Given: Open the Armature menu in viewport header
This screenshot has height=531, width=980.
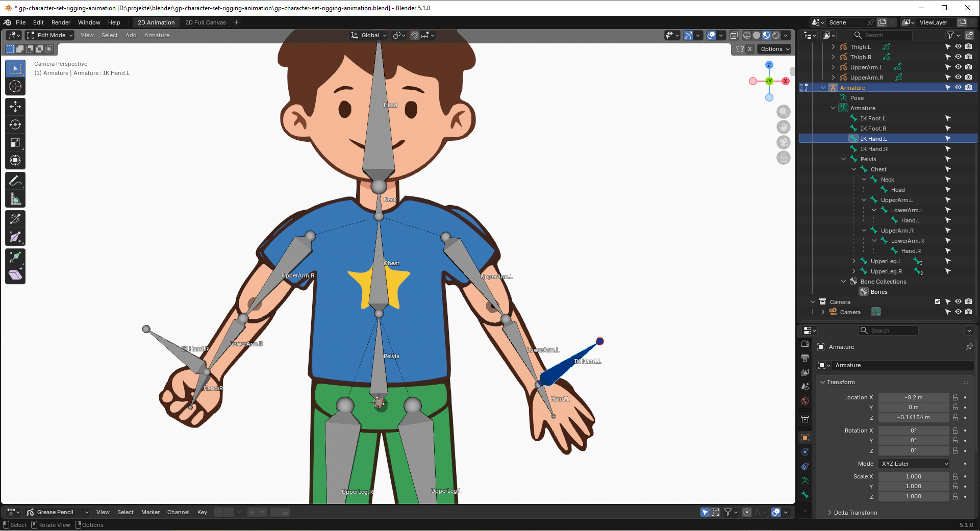Looking at the screenshot, I should click(157, 35).
